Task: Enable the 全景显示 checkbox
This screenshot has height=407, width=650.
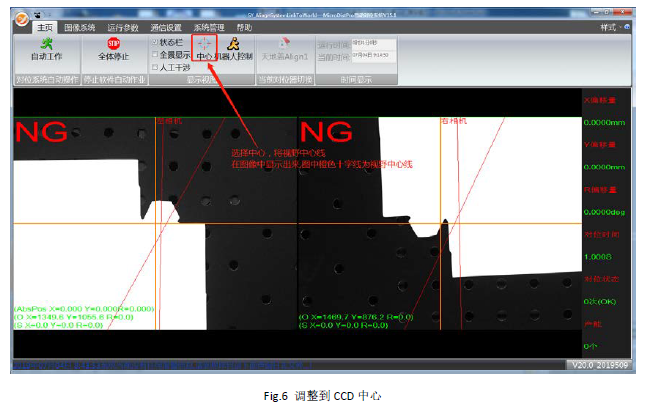Action: pyautogui.click(x=154, y=55)
